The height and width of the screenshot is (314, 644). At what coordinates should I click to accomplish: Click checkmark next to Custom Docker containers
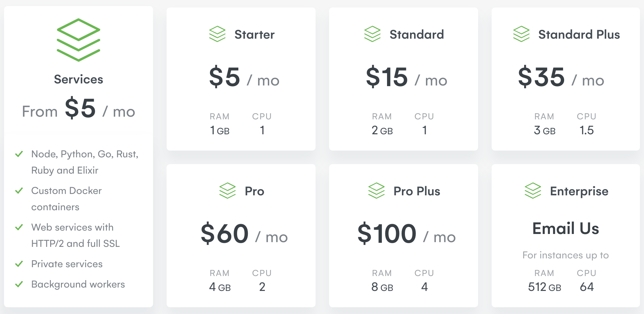pyautogui.click(x=19, y=191)
